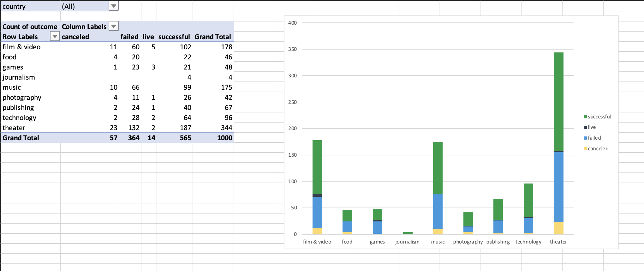Viewport: 644px width, 271px height.
Task: Click the 'Grand Total' row label
Action: coord(21,138)
